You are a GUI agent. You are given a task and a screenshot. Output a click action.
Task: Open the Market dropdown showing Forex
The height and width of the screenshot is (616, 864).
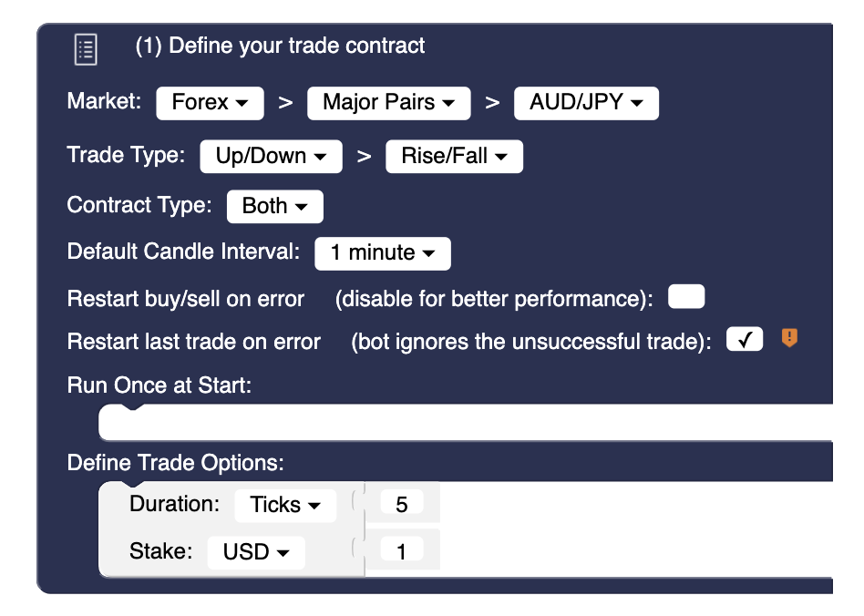(x=210, y=103)
